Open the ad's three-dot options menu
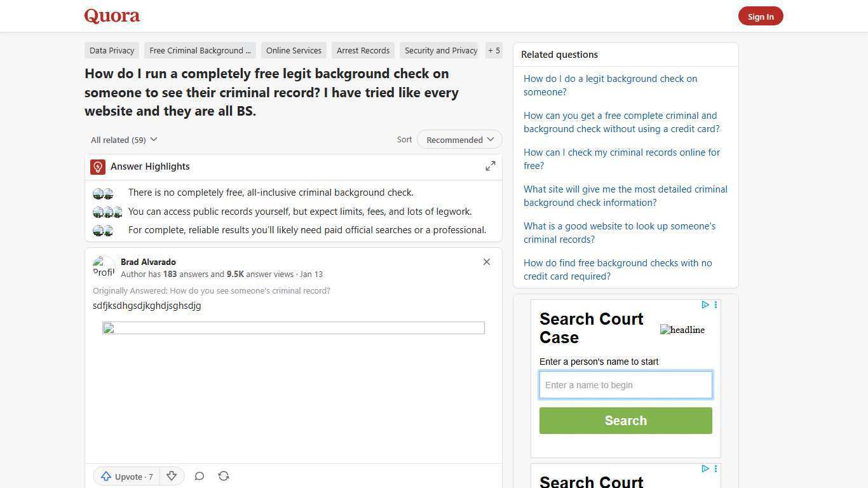This screenshot has height=488, width=868. tap(715, 305)
